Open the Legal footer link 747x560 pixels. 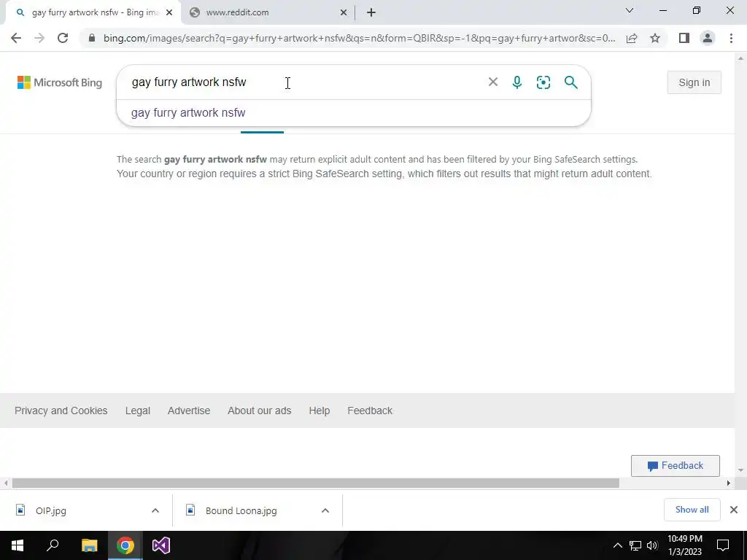coord(138,411)
